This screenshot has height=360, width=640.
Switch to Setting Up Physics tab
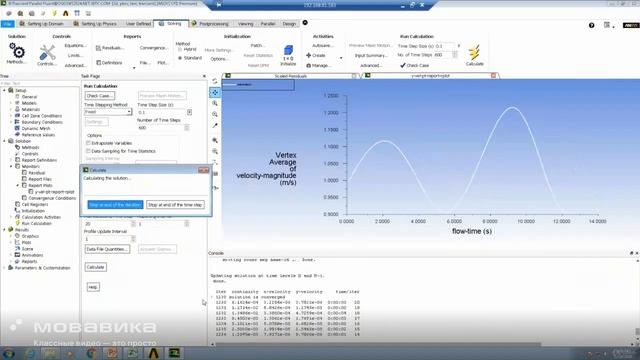pos(95,24)
